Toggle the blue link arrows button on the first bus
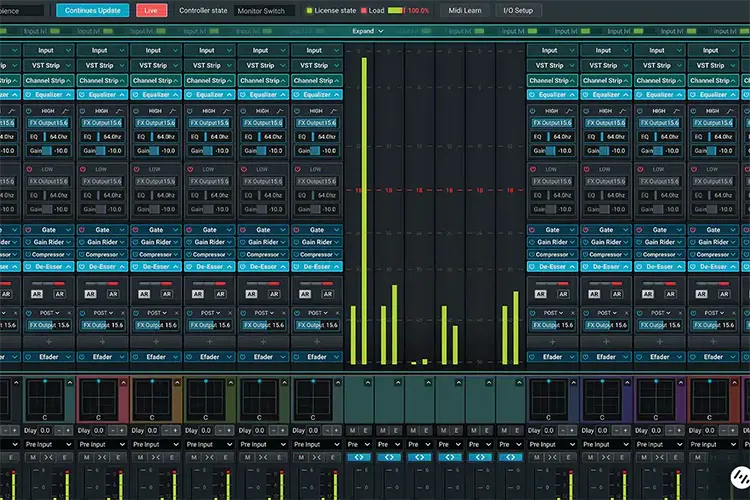The width and height of the screenshot is (750, 500). tap(359, 458)
